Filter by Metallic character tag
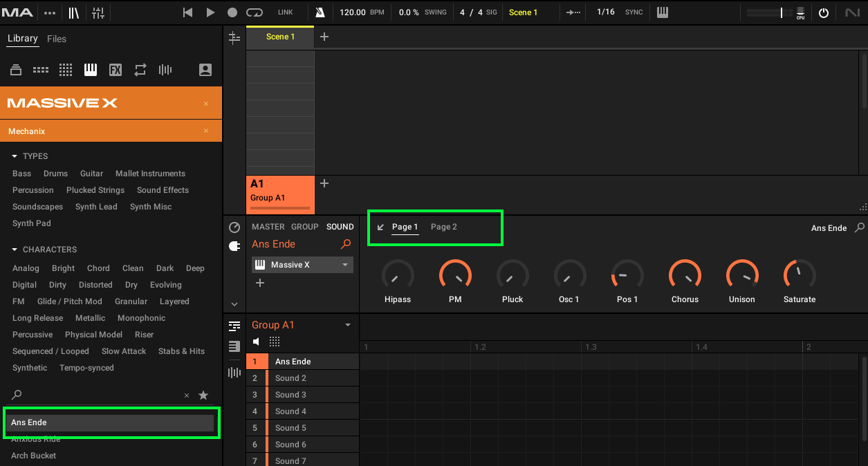The height and width of the screenshot is (466, 868). [91, 318]
